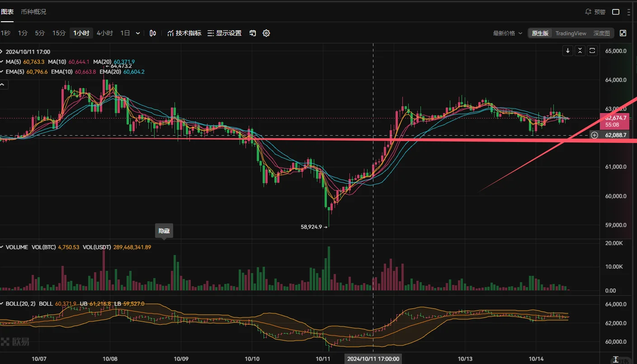Click the down-arrow button above the price axis

(567, 51)
